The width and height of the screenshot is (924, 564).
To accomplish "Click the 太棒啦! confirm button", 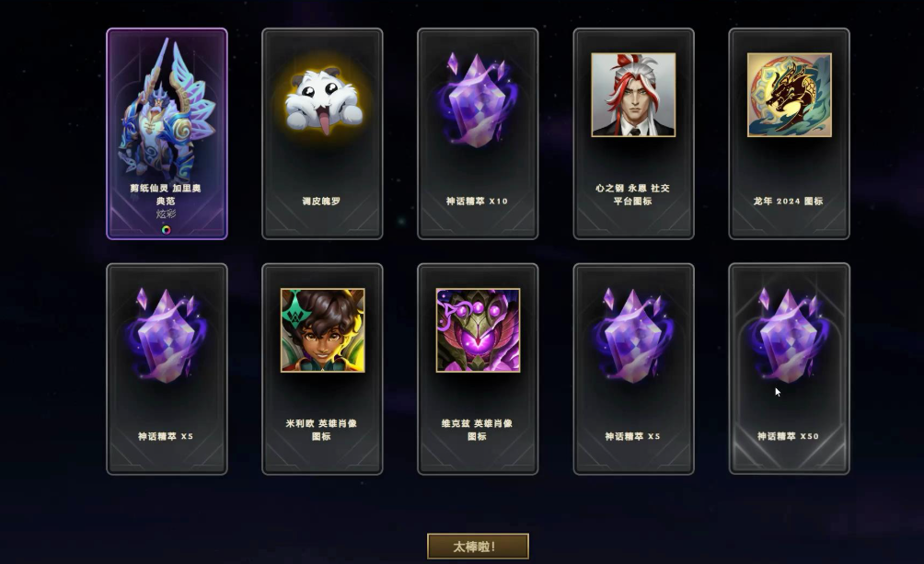I will click(478, 547).
